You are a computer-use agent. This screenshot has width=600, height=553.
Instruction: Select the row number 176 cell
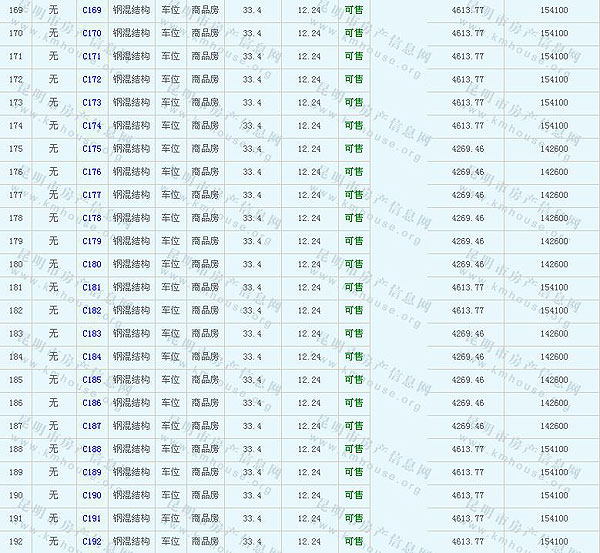coord(15,172)
